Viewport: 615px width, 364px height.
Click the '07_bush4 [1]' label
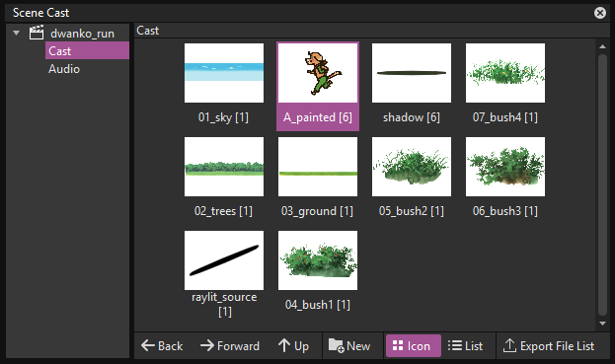click(x=505, y=117)
